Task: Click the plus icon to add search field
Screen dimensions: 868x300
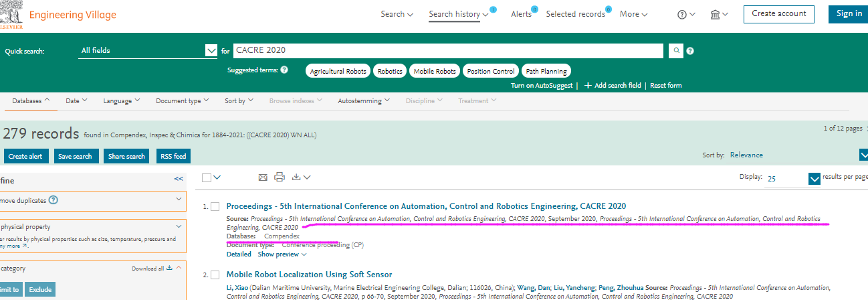Action: pos(588,86)
